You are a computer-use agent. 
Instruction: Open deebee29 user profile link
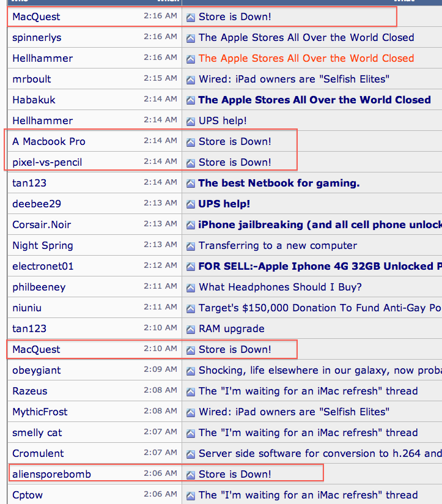point(37,204)
